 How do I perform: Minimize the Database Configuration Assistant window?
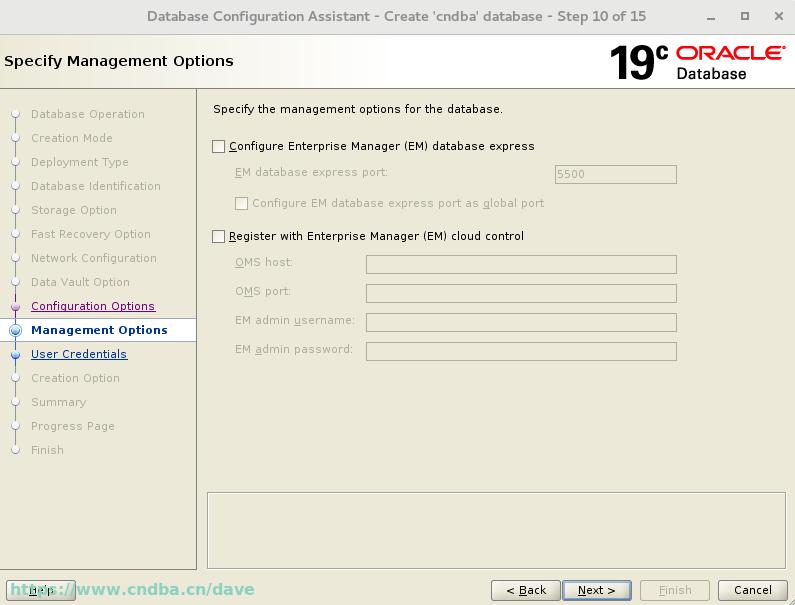711,17
